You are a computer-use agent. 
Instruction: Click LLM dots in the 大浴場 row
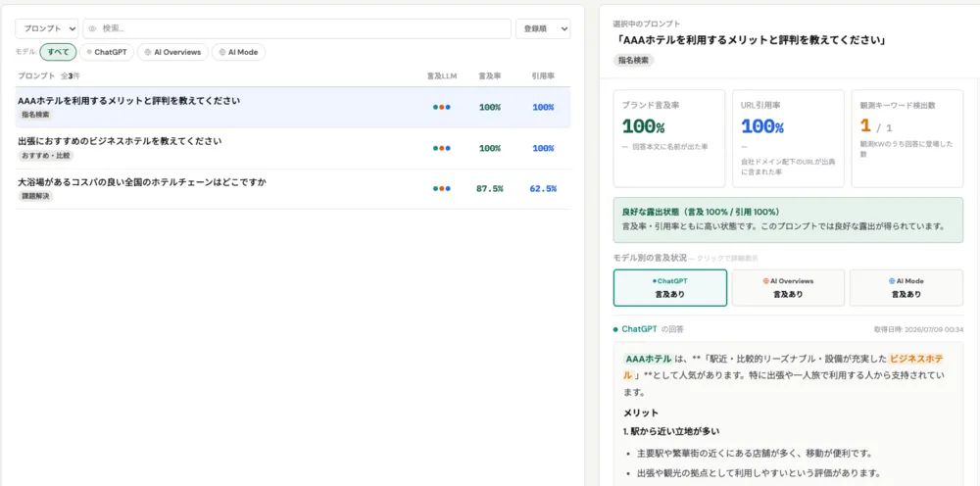(x=442, y=189)
